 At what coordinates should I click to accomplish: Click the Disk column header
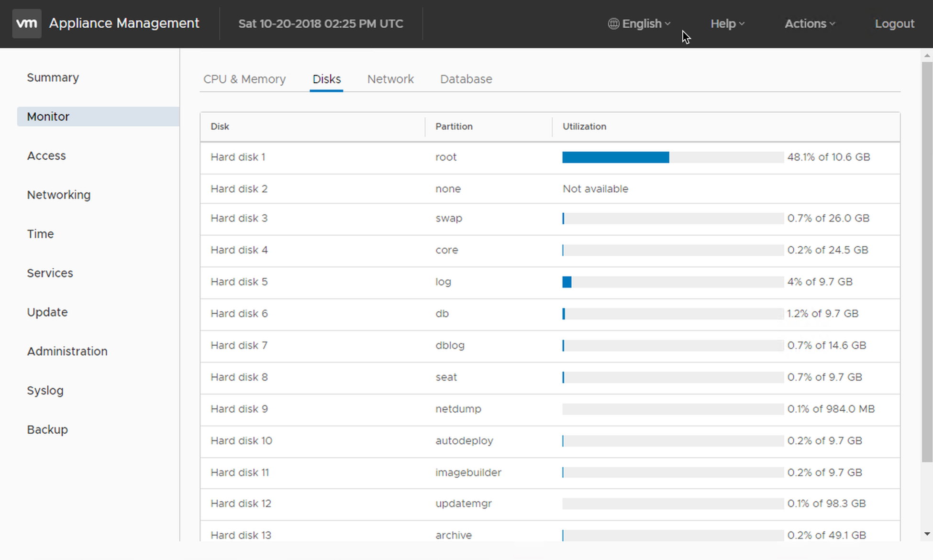pos(220,127)
